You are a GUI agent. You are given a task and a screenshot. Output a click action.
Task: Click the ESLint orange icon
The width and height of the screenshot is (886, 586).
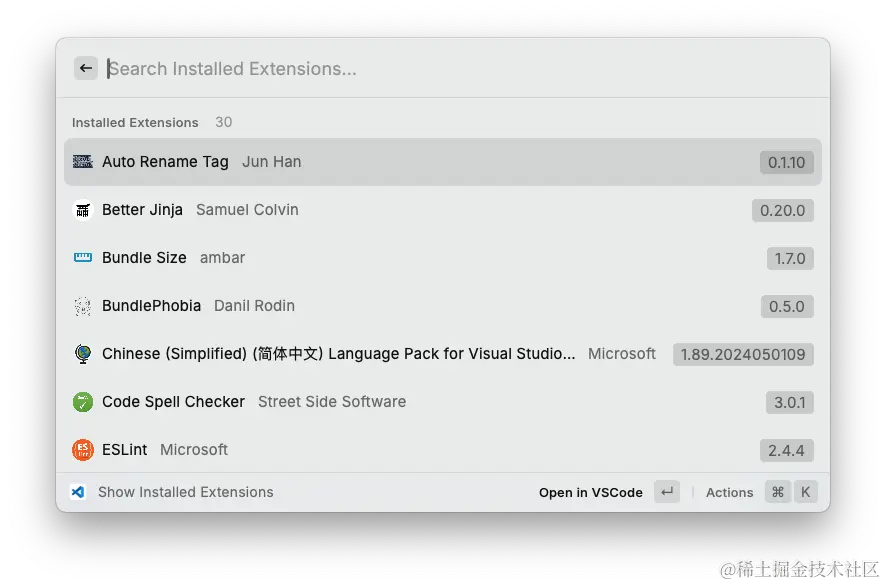tap(83, 450)
